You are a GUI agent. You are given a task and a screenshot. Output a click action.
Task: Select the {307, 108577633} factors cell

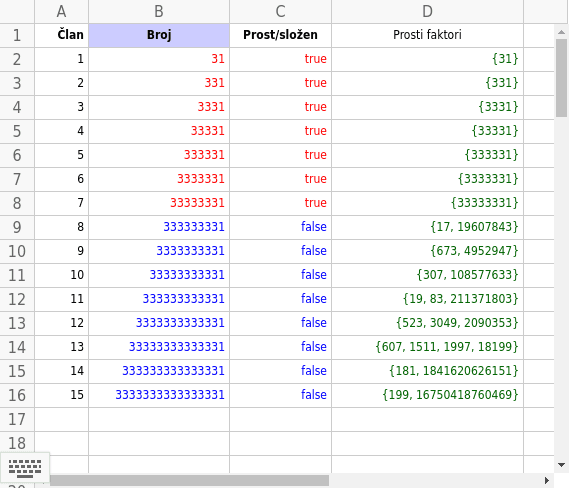(428, 276)
